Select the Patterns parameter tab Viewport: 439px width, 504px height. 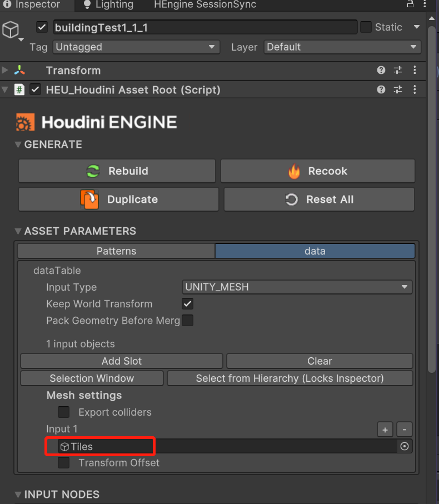point(116,251)
